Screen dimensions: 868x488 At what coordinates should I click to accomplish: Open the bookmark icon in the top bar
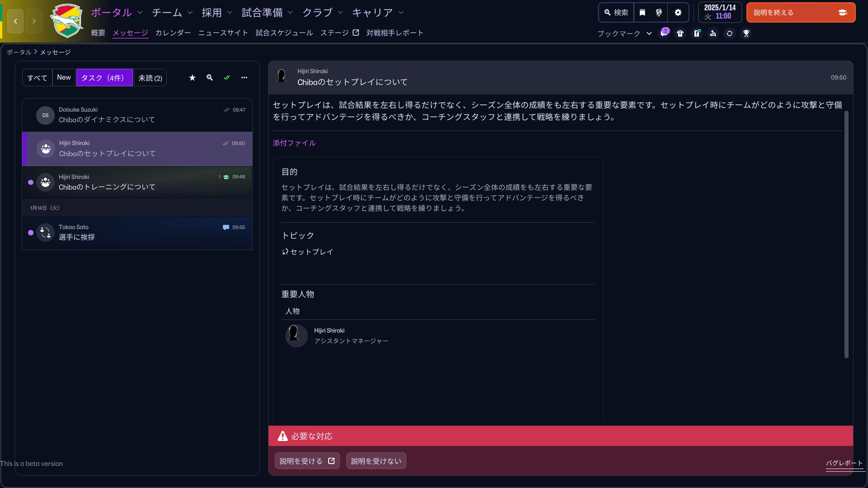[x=642, y=13]
